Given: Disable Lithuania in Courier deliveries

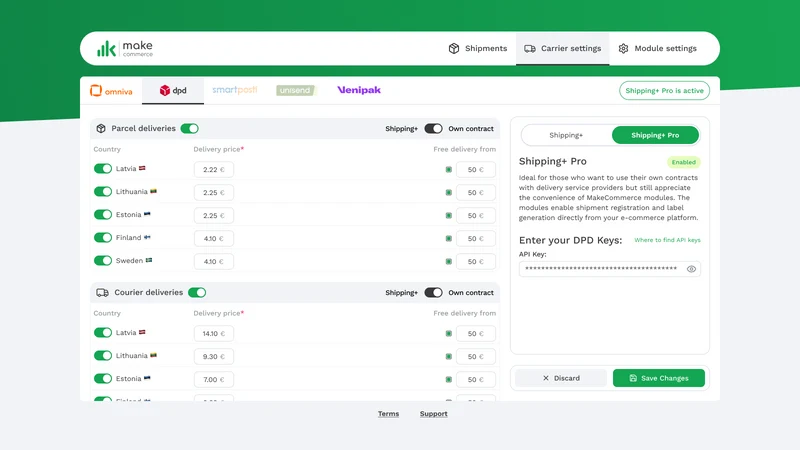Looking at the screenshot, I should [103, 356].
